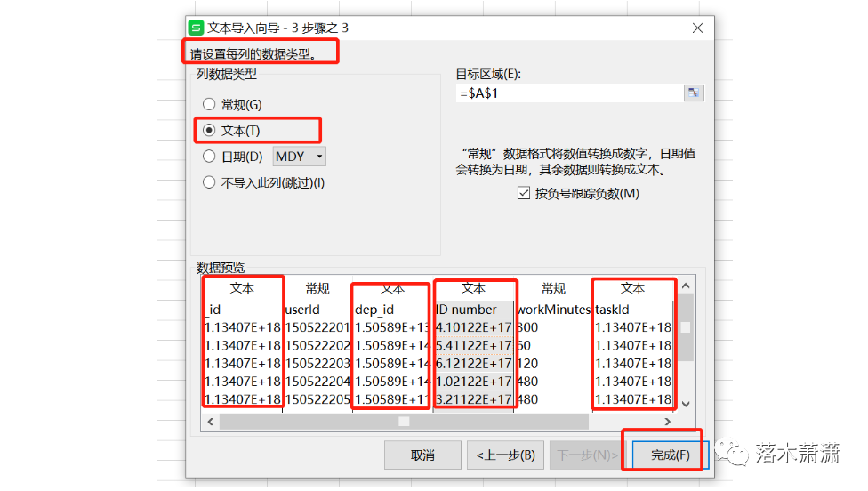
Task: Select the taskId column header
Action: click(x=612, y=310)
